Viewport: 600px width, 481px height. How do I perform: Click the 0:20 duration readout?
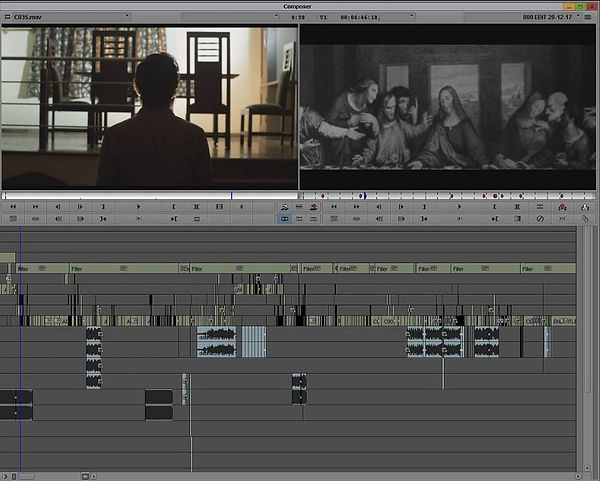pos(298,17)
